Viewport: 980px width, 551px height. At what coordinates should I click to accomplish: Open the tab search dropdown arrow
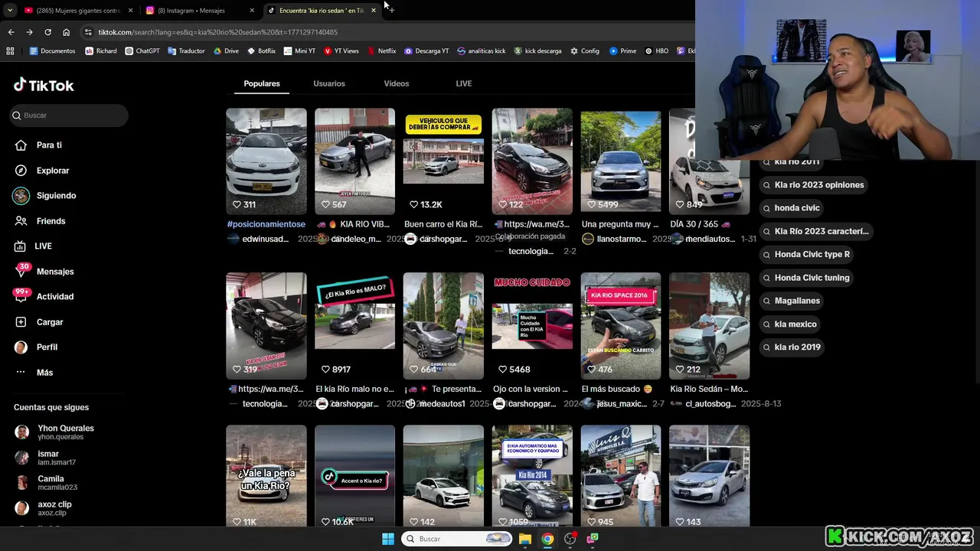tap(10, 11)
